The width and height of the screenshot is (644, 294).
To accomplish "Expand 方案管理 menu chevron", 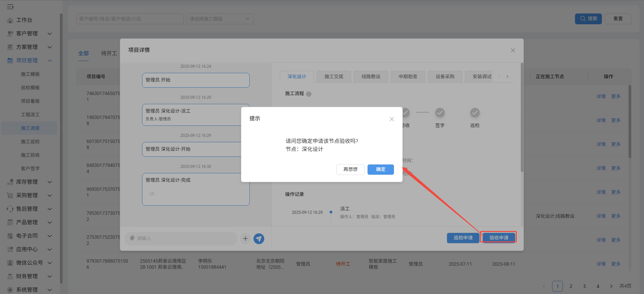I will tap(50, 47).
